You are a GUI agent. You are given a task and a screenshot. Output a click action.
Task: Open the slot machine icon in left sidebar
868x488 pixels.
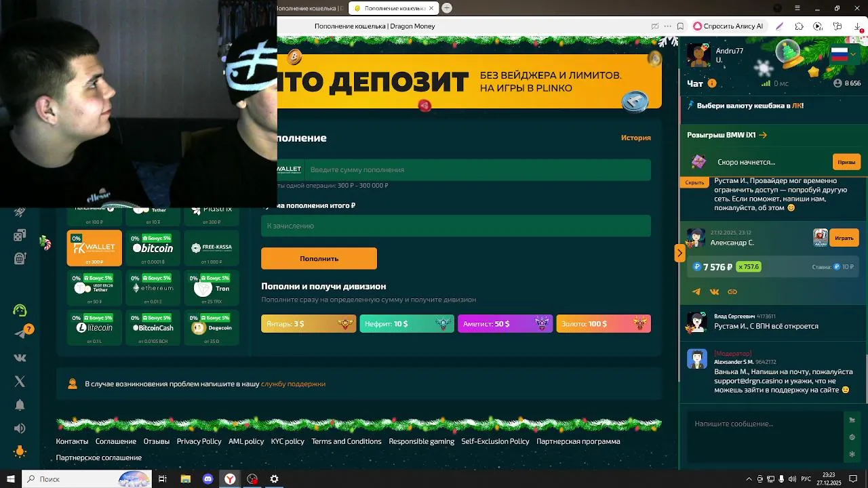(20, 258)
